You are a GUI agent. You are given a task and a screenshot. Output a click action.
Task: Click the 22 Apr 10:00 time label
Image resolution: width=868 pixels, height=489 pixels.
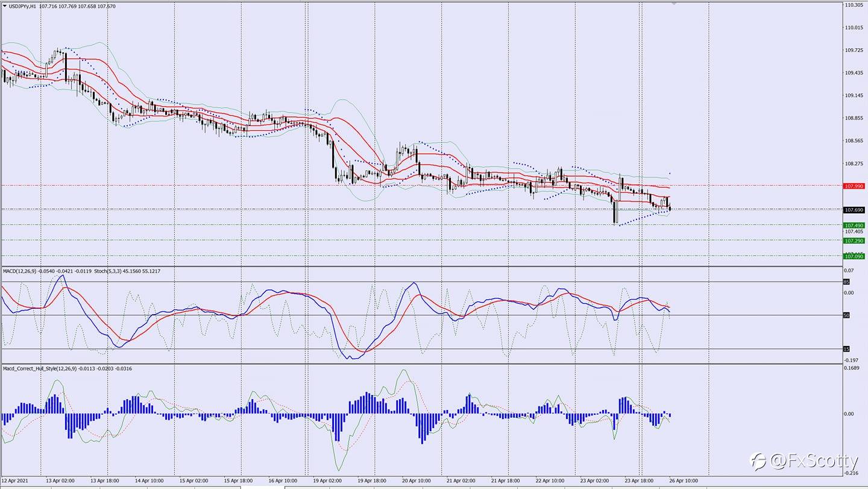(551, 481)
